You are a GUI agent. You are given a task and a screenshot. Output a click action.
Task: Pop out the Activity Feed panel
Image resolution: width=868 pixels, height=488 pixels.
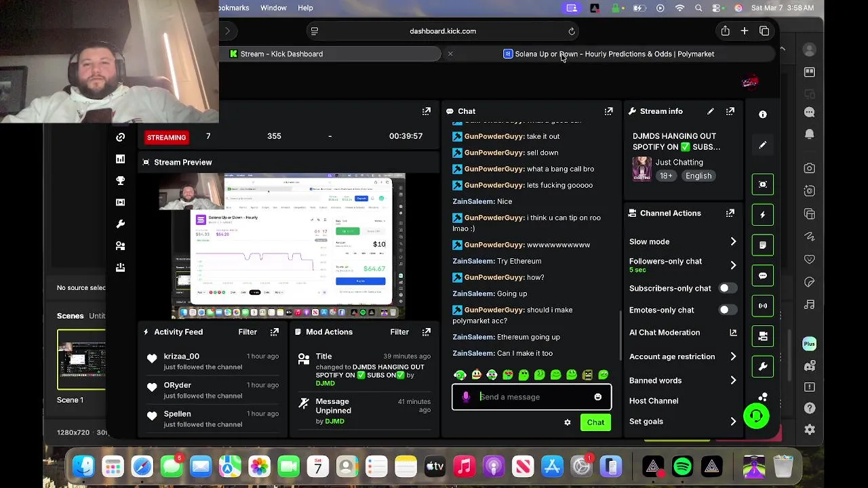(274, 332)
